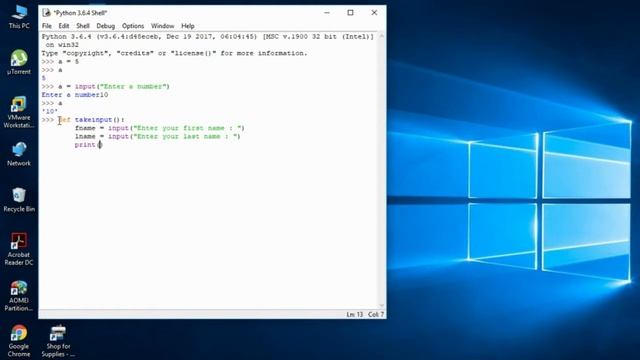Minimize the Python Shell window
The image size is (640, 360).
(x=327, y=13)
